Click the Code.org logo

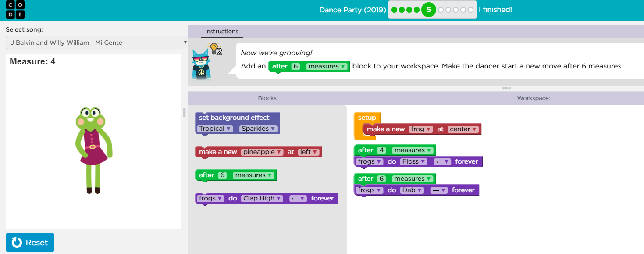[x=15, y=10]
